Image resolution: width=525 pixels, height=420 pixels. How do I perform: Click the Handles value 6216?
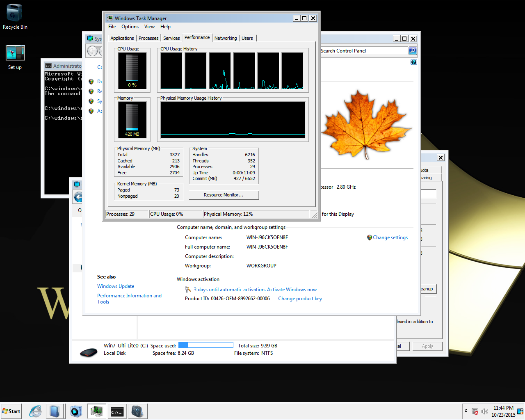pos(250,155)
